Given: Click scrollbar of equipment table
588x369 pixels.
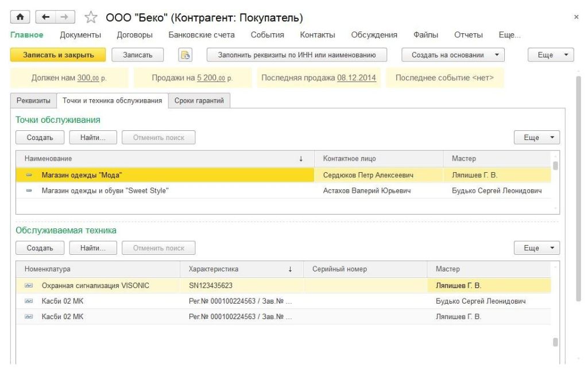Looking at the screenshot, I should click(555, 342).
